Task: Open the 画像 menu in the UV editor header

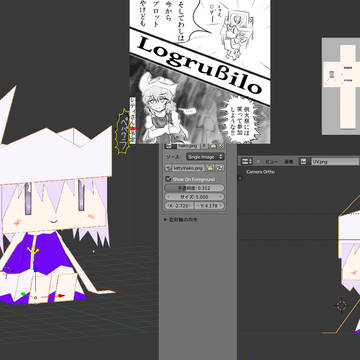Action: click(289, 162)
